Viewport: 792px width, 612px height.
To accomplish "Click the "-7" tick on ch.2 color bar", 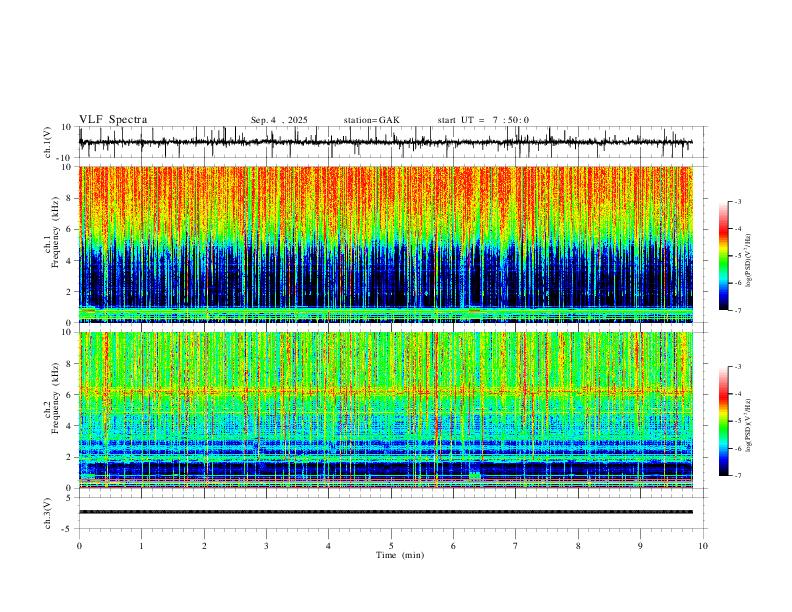I will pos(738,476).
